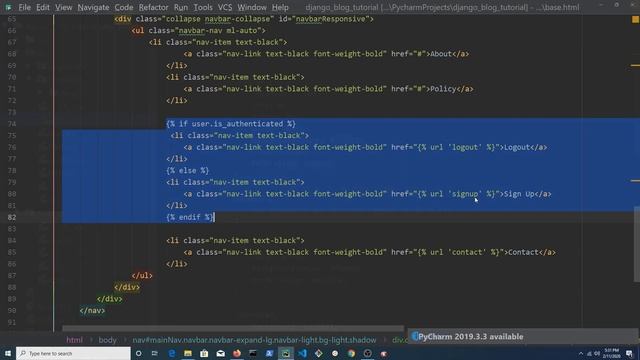Click 'PyCharm 2019.3.3 available' notification
Viewport: 640px width, 360px height.
click(471, 337)
